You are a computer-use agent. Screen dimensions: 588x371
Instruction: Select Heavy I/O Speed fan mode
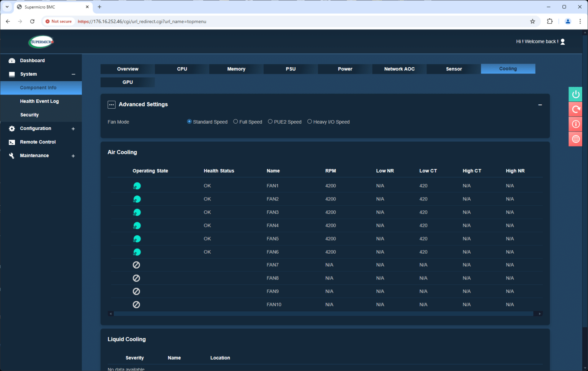tap(310, 122)
